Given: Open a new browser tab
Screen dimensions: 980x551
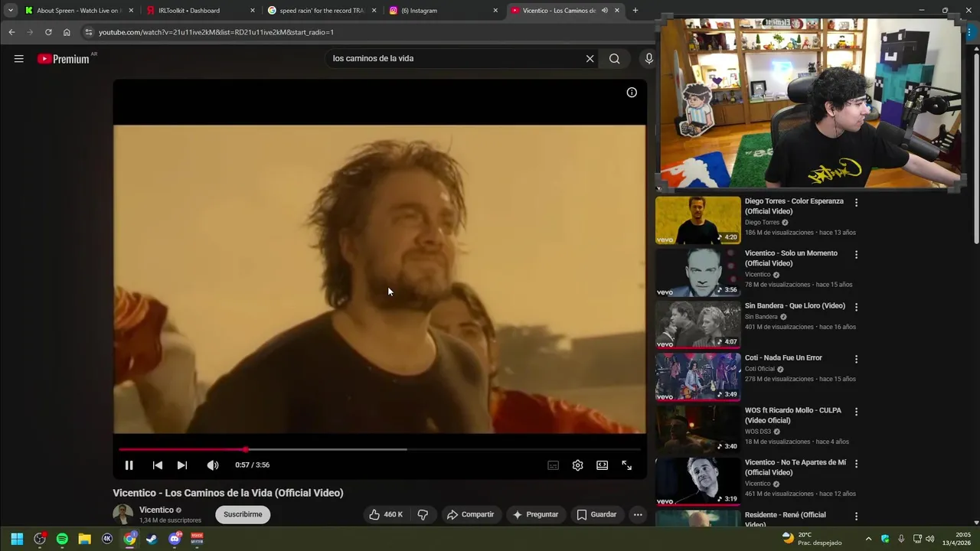Looking at the screenshot, I should pos(635,11).
